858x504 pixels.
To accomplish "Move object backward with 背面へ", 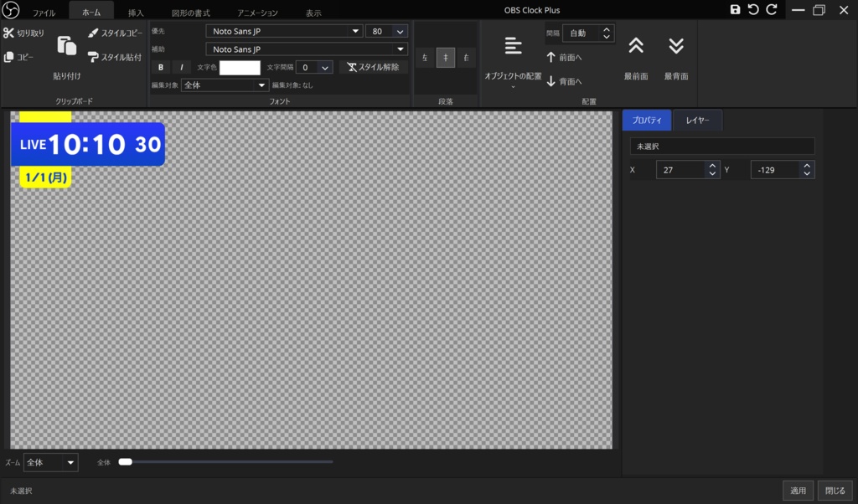I will [x=564, y=81].
